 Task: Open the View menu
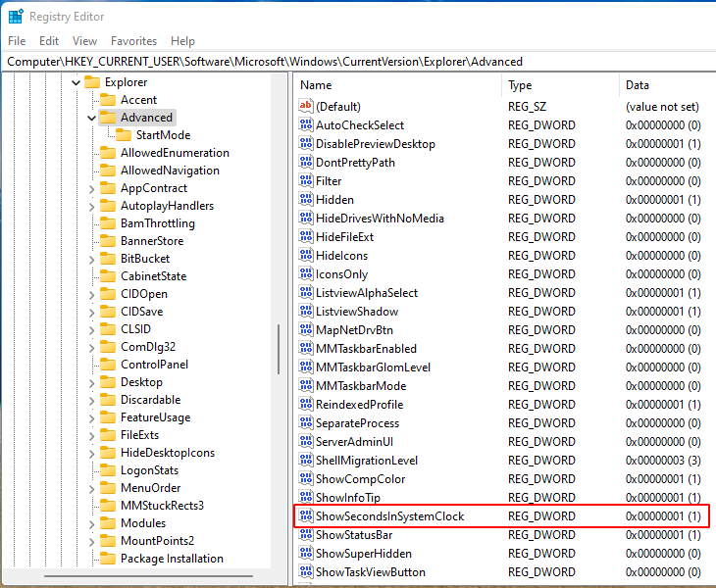click(84, 41)
